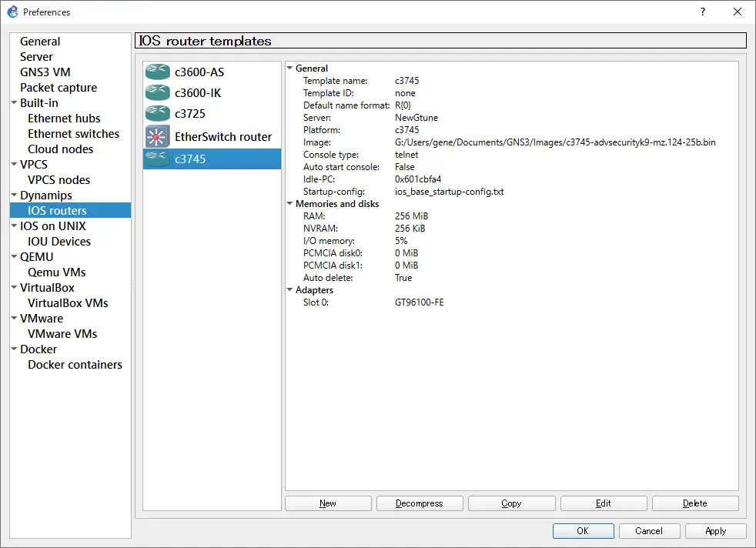The image size is (756, 548).
Task: Click the Decompress button
Action: 420,503
